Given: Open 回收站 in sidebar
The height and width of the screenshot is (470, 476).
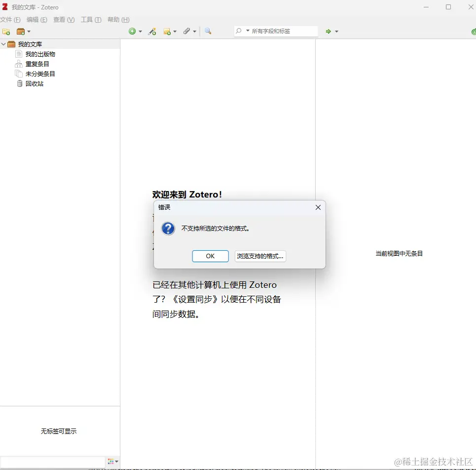Looking at the screenshot, I should click(x=35, y=83).
